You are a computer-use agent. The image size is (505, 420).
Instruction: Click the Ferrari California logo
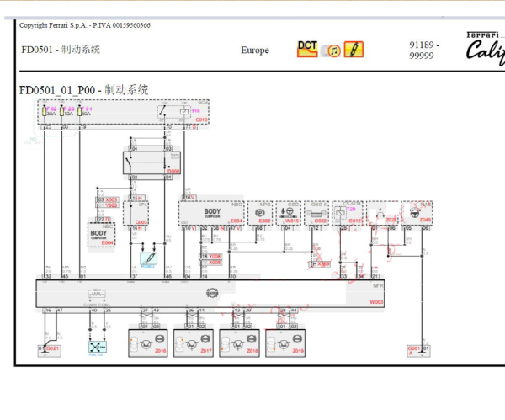486,48
